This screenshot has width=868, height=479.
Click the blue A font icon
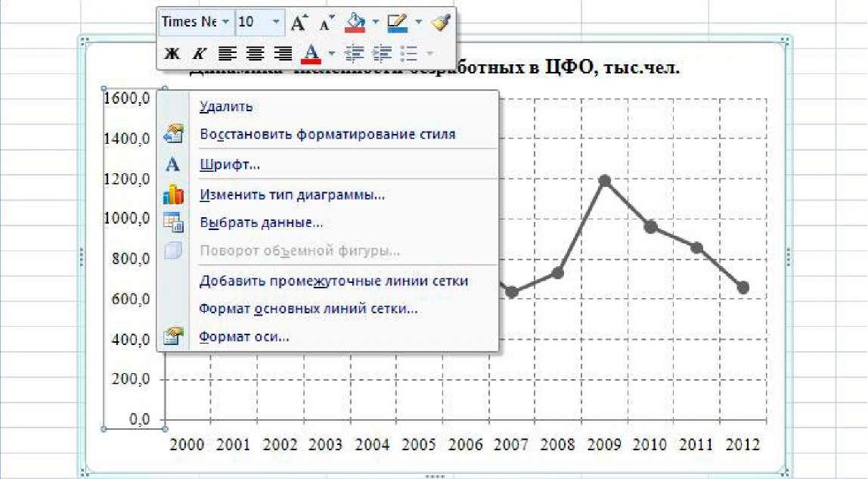(172, 164)
